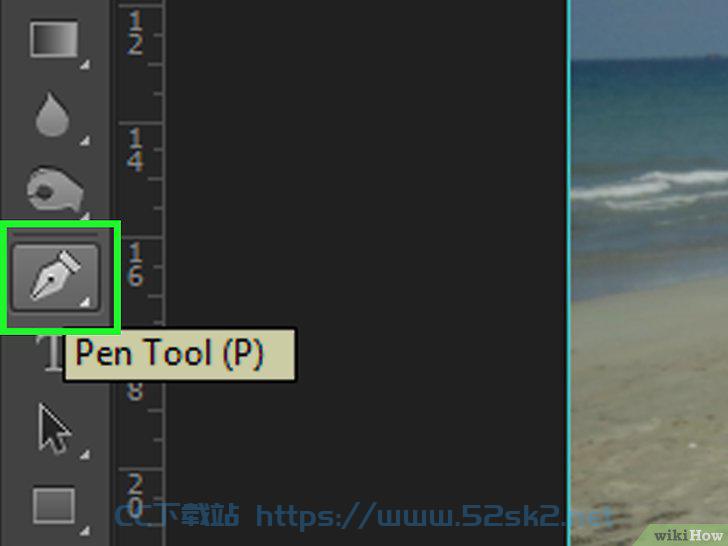Click the vertical ruler at mark 20
The height and width of the screenshot is (546, 728).
(135, 495)
